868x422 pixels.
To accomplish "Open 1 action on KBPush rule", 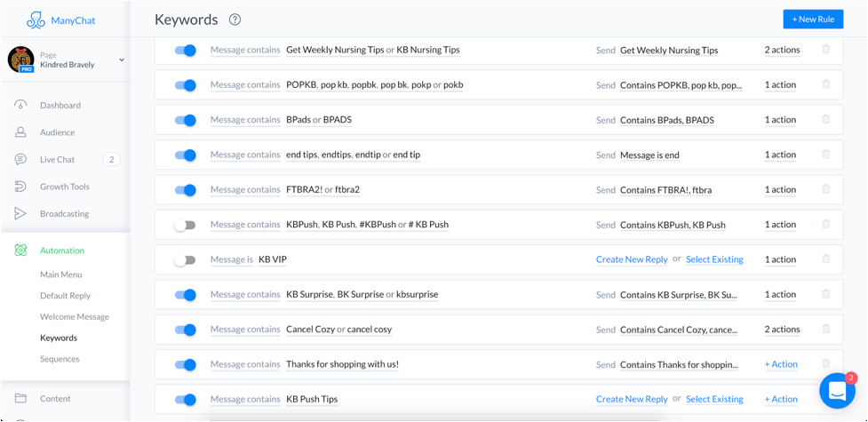I will [x=780, y=225].
